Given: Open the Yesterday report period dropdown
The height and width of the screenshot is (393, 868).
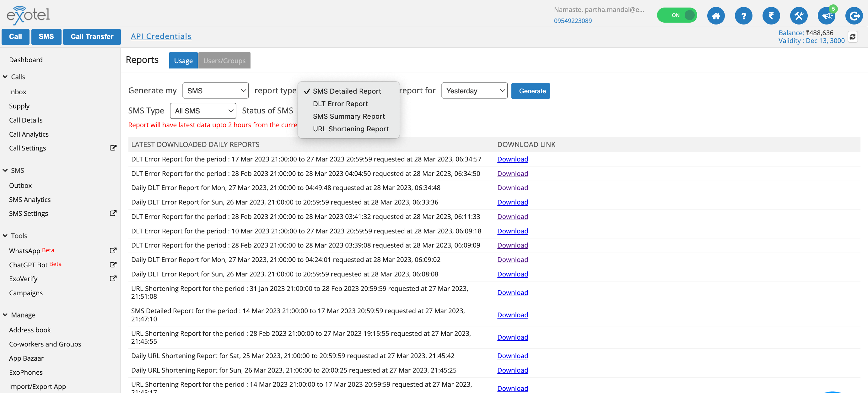Looking at the screenshot, I should point(474,91).
